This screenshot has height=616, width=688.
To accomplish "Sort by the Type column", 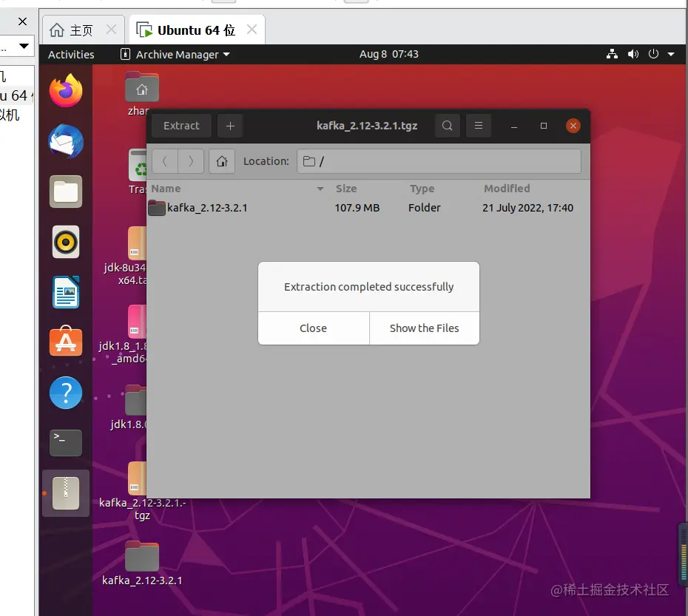I will tap(422, 189).
